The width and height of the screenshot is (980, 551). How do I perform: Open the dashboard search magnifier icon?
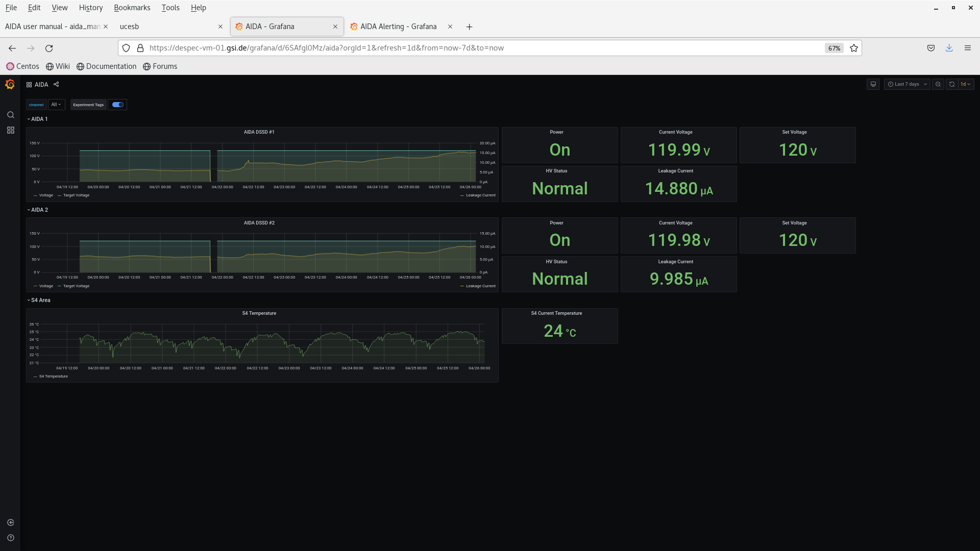coord(10,115)
